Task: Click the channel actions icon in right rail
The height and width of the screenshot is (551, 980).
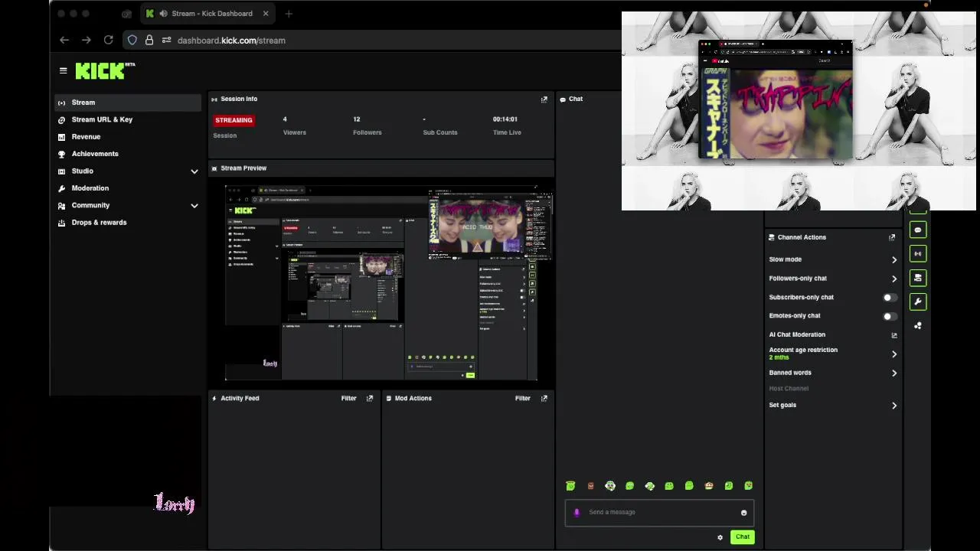Action: [x=918, y=278]
